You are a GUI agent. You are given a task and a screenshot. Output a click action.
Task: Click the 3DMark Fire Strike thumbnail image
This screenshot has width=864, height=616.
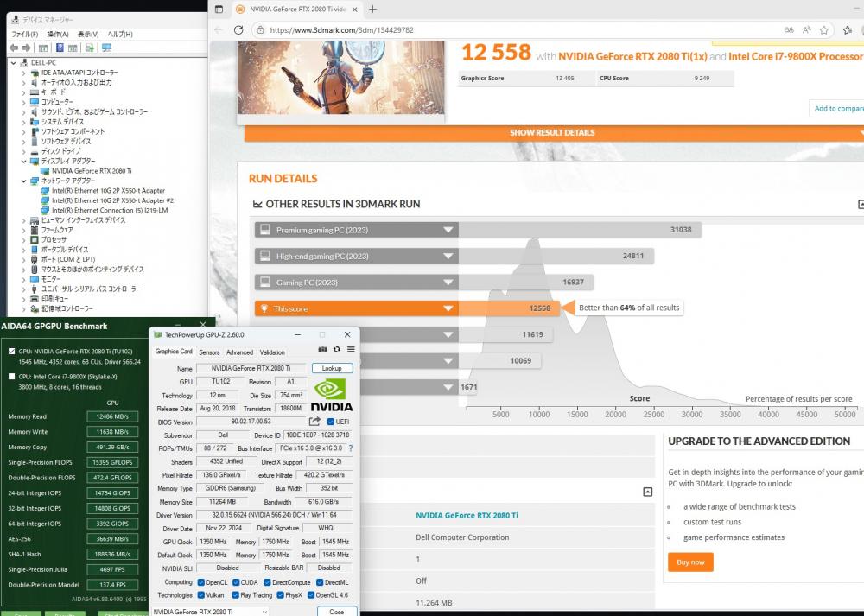click(340, 78)
